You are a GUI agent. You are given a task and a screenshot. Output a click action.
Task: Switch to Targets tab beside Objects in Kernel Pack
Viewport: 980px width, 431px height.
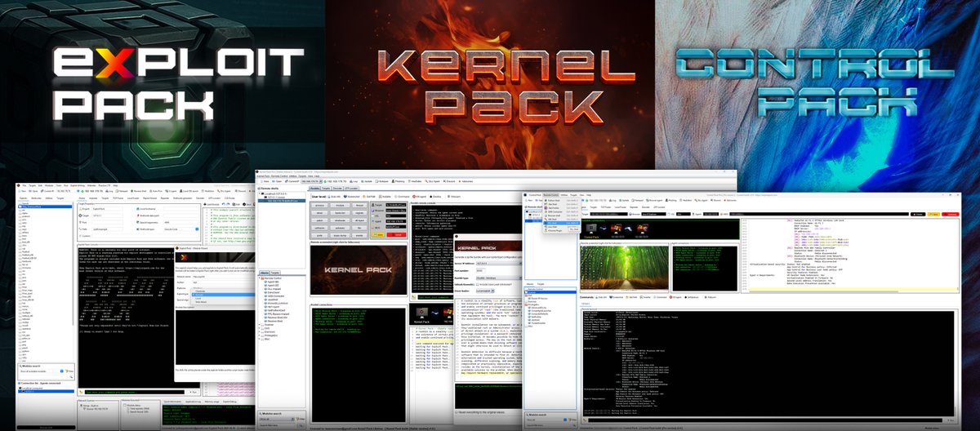pyautogui.click(x=274, y=273)
